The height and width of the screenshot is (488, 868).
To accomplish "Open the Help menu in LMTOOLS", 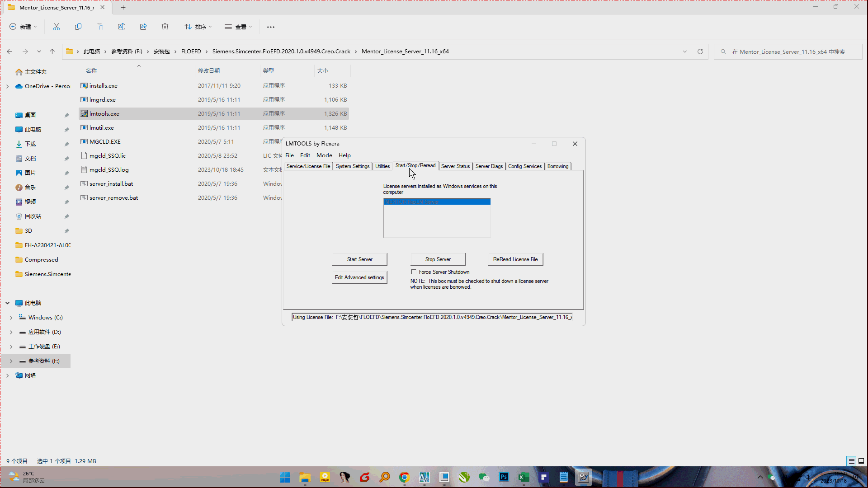I will [x=344, y=155].
